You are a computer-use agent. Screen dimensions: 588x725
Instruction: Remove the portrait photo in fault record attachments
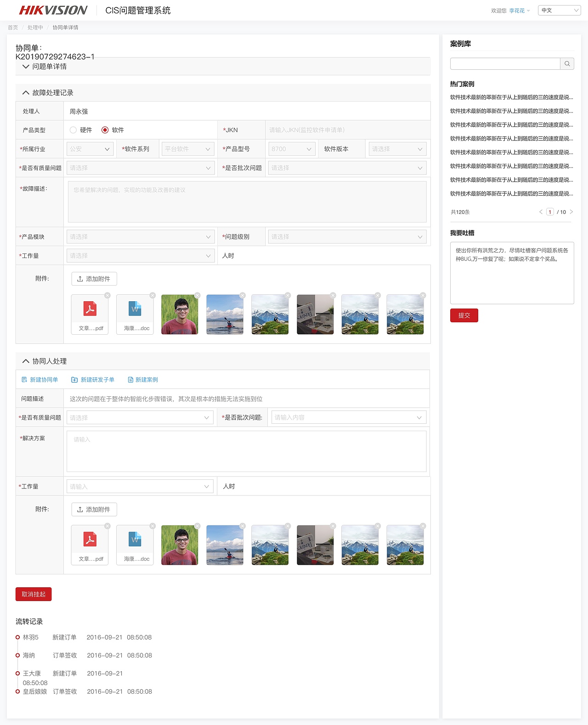(198, 295)
